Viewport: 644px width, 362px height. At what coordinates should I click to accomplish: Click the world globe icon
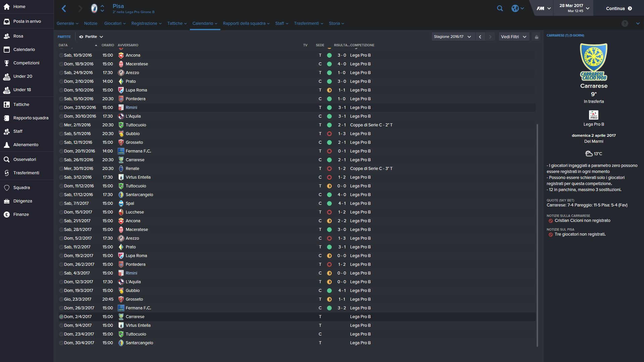(515, 8)
